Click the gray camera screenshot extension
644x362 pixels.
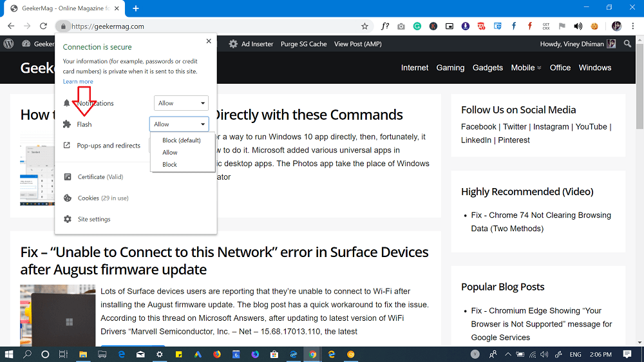point(401,26)
